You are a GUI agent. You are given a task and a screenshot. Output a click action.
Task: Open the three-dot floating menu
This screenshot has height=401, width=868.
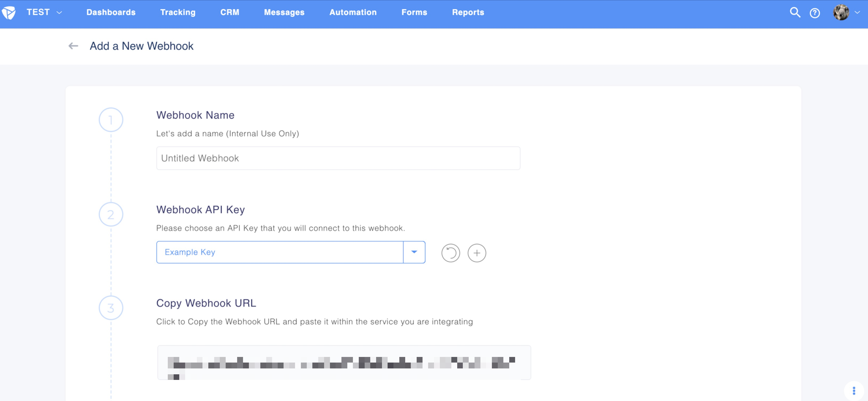tap(854, 391)
